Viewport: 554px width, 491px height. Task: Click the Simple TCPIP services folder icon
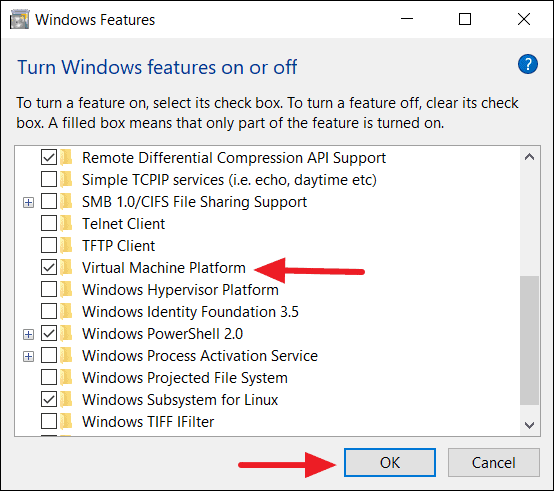66,179
